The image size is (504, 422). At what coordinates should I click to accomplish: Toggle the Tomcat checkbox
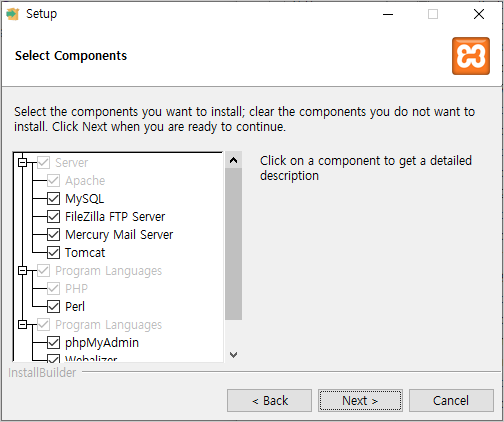(53, 252)
